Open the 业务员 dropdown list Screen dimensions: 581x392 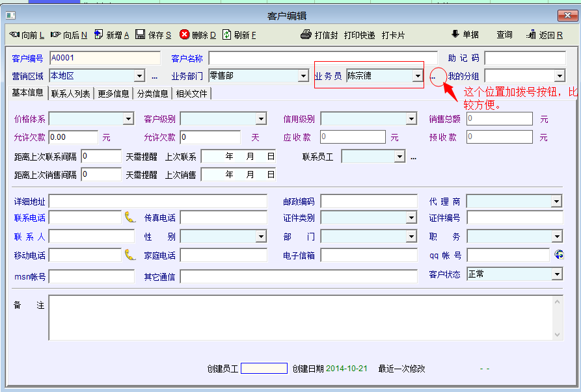(x=417, y=76)
